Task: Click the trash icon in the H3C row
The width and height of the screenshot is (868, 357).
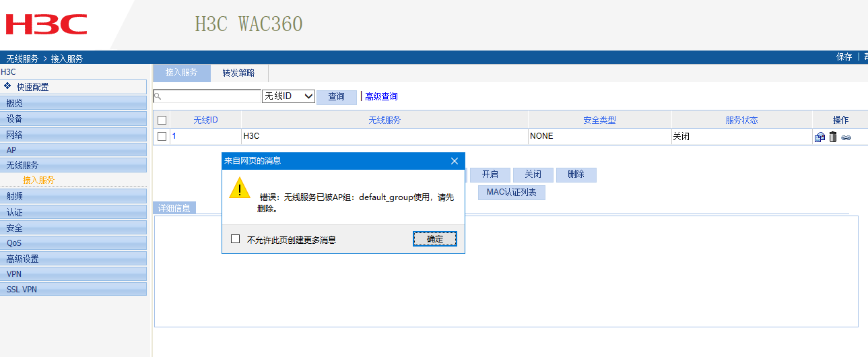Action: pyautogui.click(x=833, y=137)
